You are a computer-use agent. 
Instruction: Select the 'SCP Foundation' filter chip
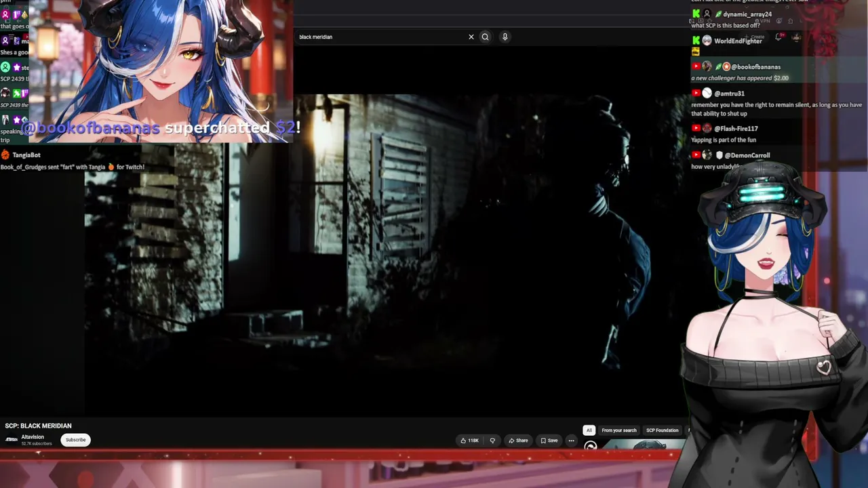point(663,430)
